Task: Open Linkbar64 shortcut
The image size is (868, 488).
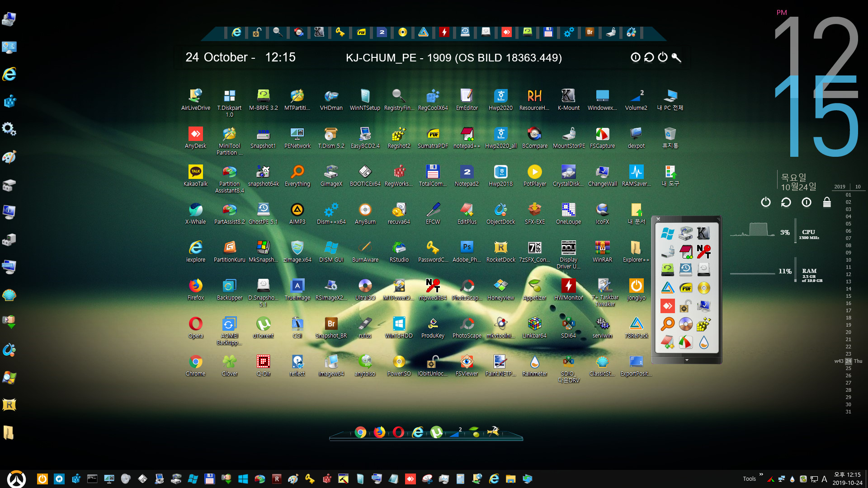Action: click(534, 327)
